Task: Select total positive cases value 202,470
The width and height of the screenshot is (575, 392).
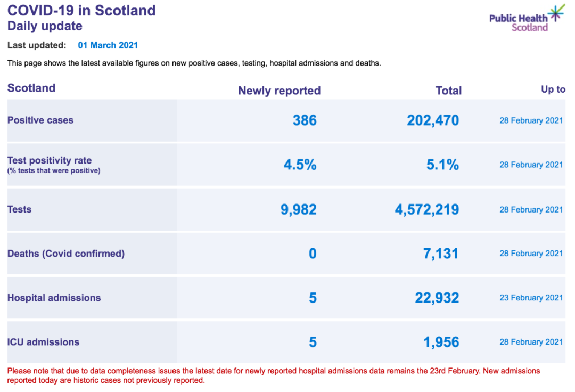Action: tap(433, 120)
